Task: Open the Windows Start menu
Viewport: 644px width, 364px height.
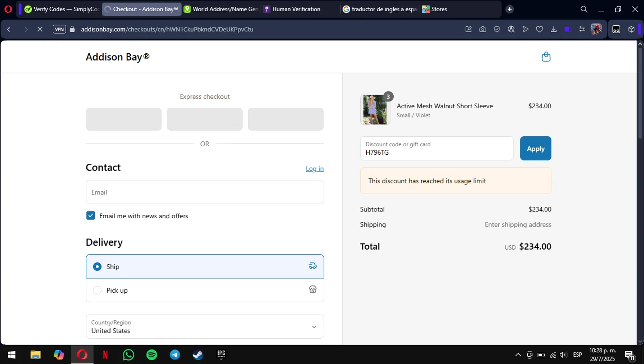Action: coord(12,355)
